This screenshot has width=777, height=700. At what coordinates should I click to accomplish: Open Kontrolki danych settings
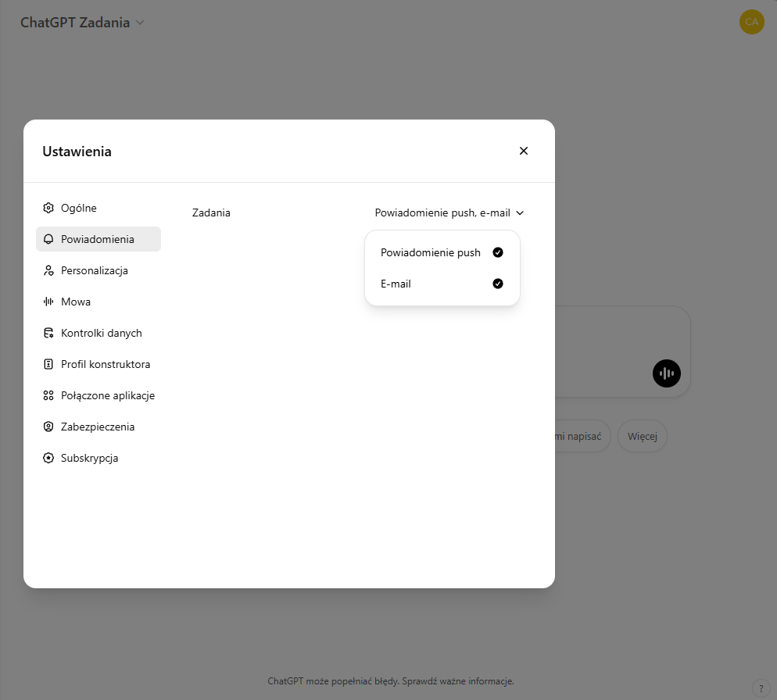coord(98,333)
